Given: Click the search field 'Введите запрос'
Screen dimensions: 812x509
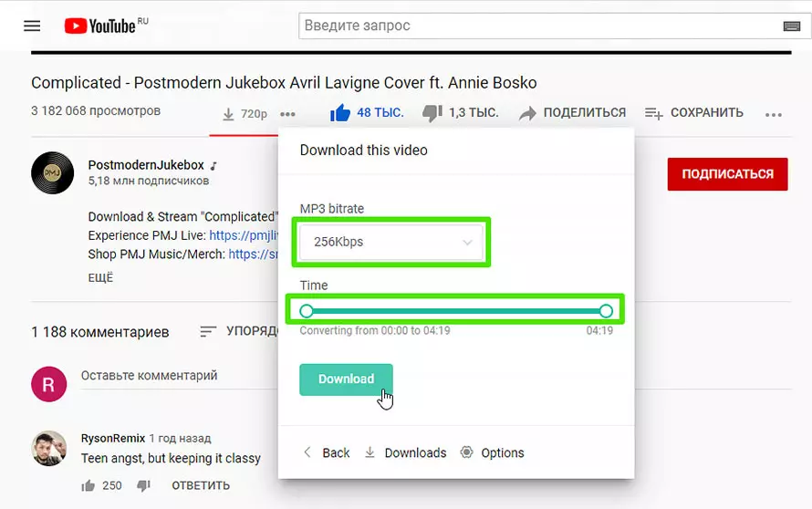Looking at the screenshot, I should click(538, 26).
